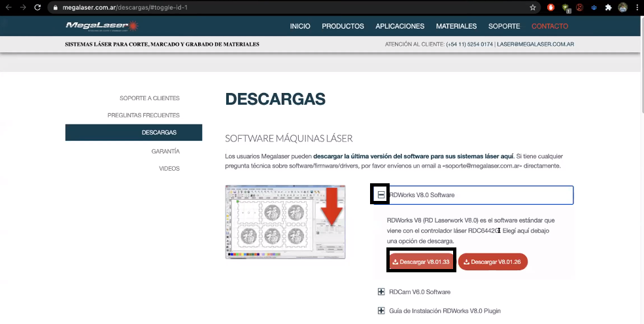Open CONTACTO menu
644x324 pixels.
point(550,26)
